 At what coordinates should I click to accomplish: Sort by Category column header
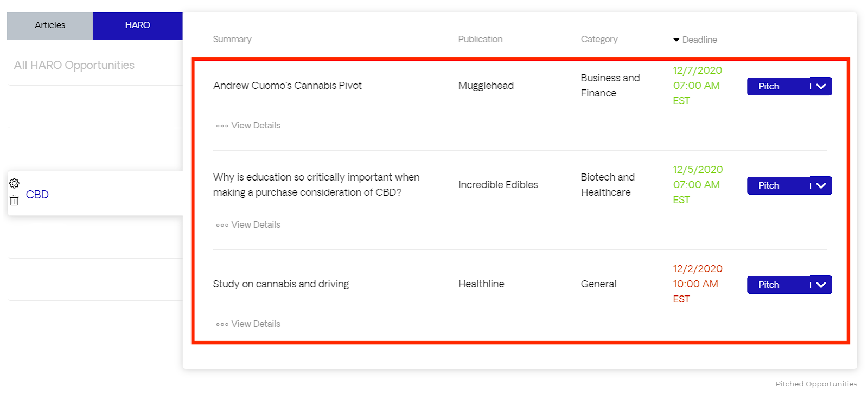(599, 40)
